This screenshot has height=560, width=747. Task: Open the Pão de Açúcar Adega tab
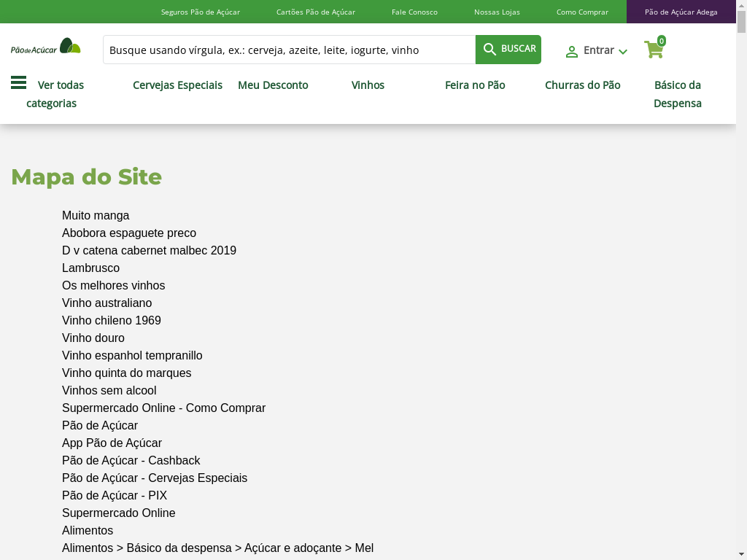tap(681, 12)
